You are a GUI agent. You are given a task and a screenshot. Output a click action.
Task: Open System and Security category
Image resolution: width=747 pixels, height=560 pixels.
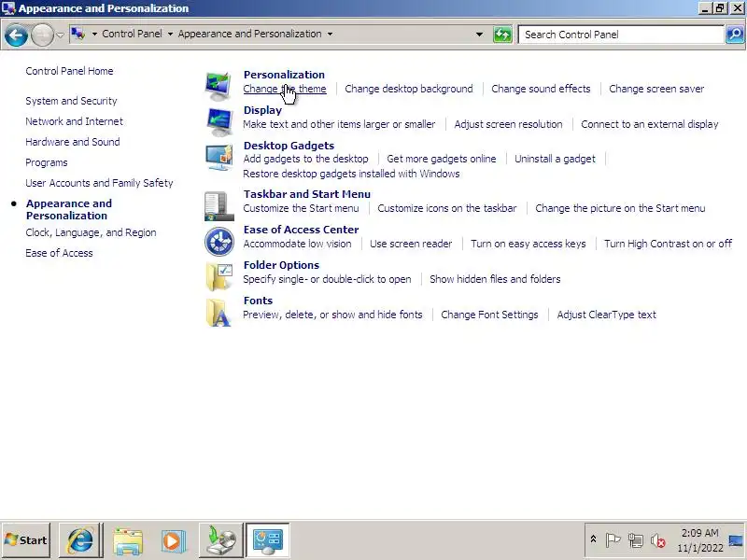point(72,101)
